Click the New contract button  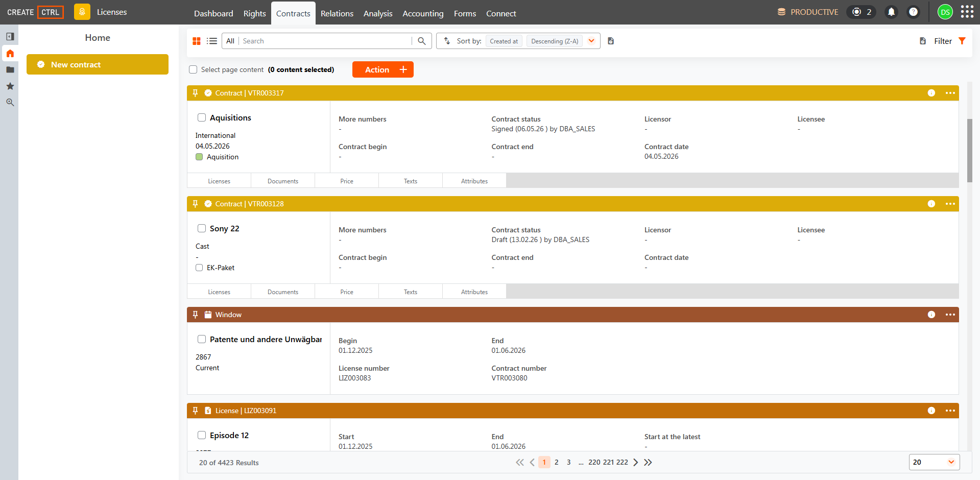tap(98, 64)
